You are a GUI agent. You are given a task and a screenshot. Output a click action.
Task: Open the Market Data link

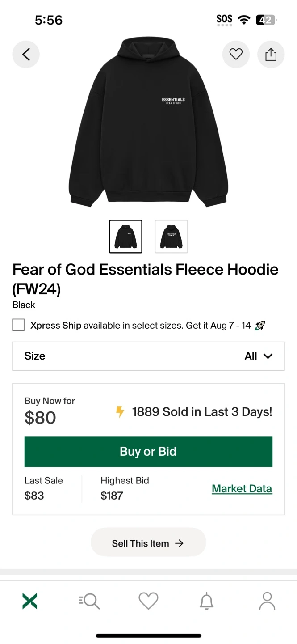pos(242,489)
